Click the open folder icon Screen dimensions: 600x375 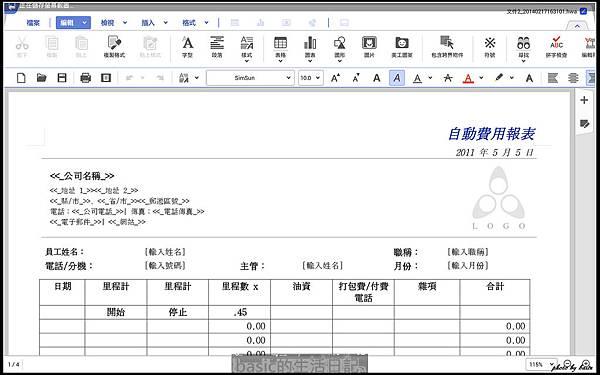[42, 78]
